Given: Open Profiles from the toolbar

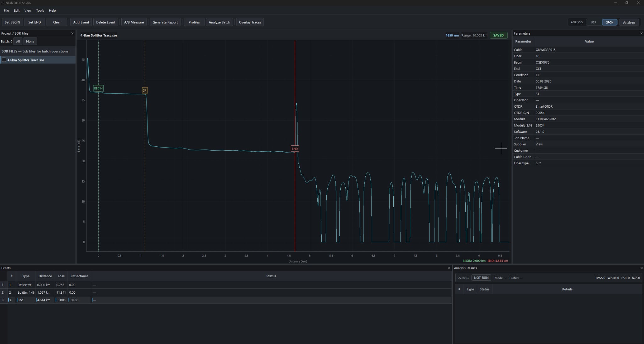Looking at the screenshot, I should coord(194,22).
